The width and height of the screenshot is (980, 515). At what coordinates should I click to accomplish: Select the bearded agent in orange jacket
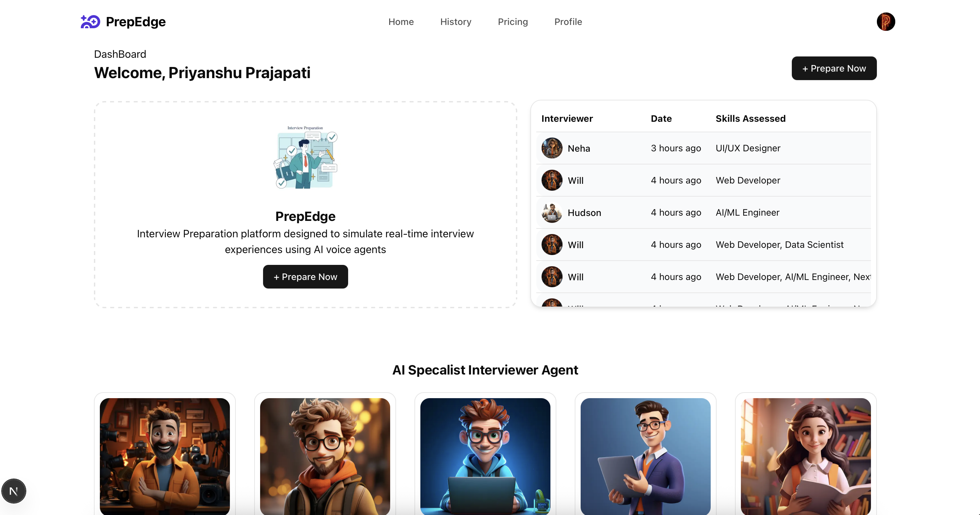click(x=165, y=457)
